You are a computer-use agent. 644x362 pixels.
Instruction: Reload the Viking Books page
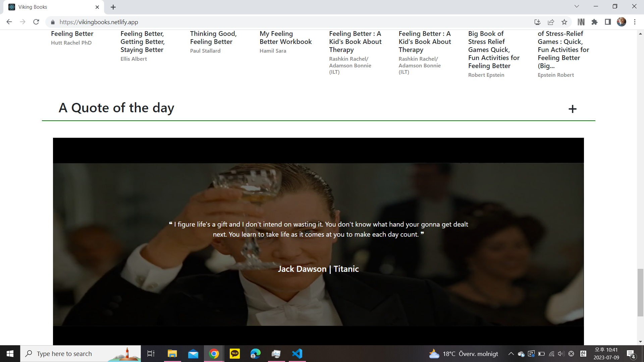coord(36,22)
